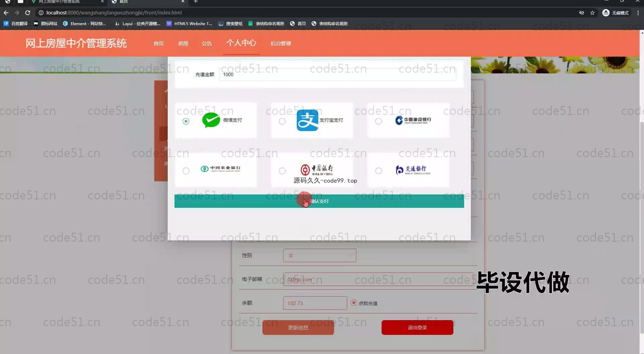Reload the page with refresh icon

click(28, 13)
